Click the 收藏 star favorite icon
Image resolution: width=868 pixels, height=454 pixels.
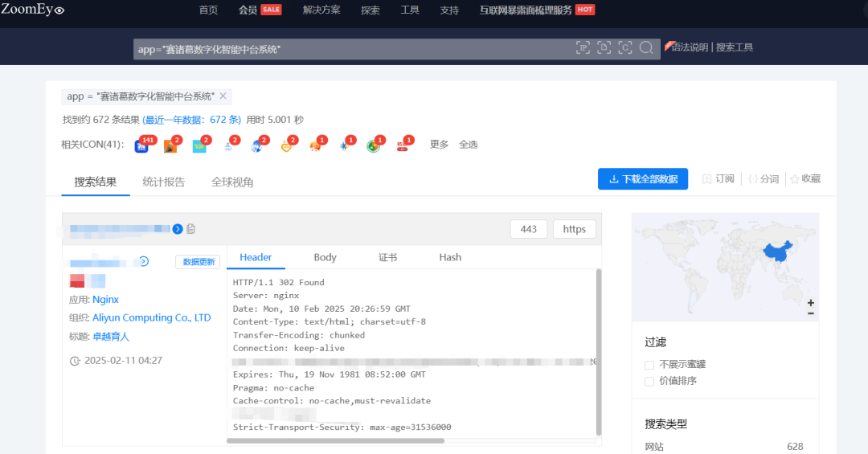(795, 179)
